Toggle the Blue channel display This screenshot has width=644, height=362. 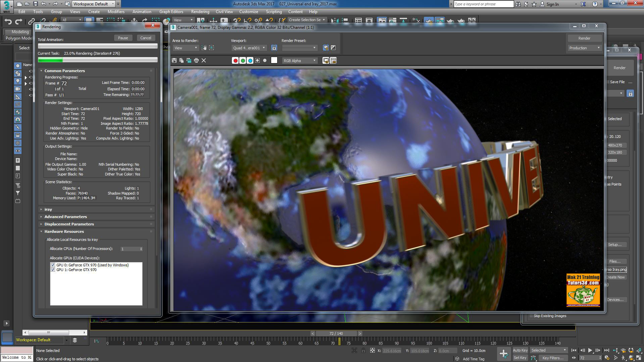click(250, 60)
